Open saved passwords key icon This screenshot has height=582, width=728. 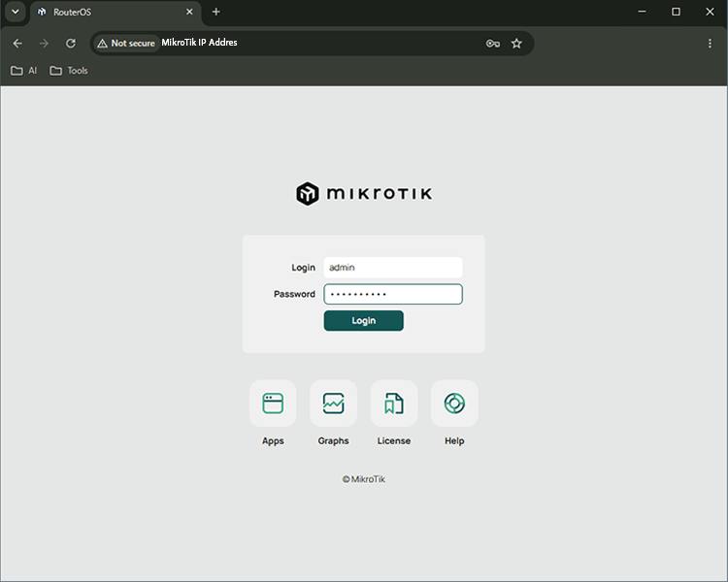click(x=492, y=43)
